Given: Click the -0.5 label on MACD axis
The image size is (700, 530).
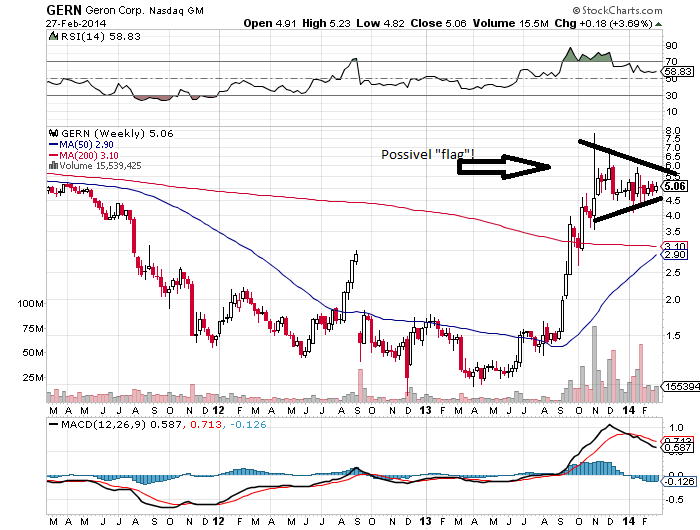Looking at the screenshot, I should coord(674,500).
